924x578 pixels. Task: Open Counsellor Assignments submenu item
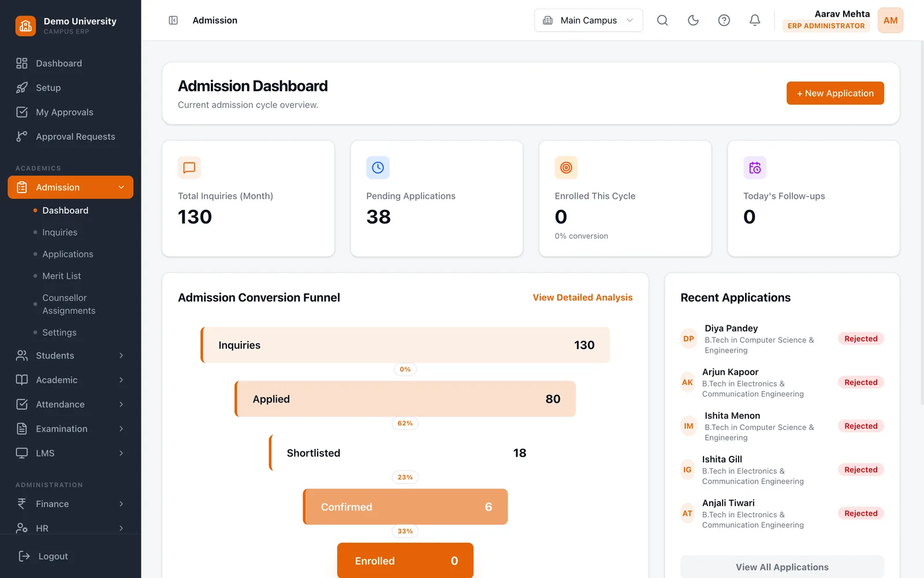69,304
